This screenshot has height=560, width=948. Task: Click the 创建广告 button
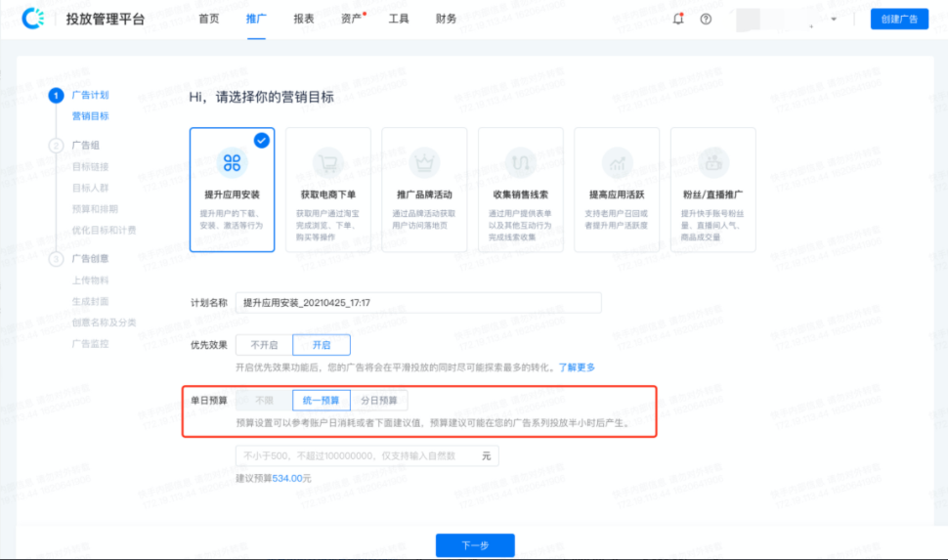[x=900, y=19]
